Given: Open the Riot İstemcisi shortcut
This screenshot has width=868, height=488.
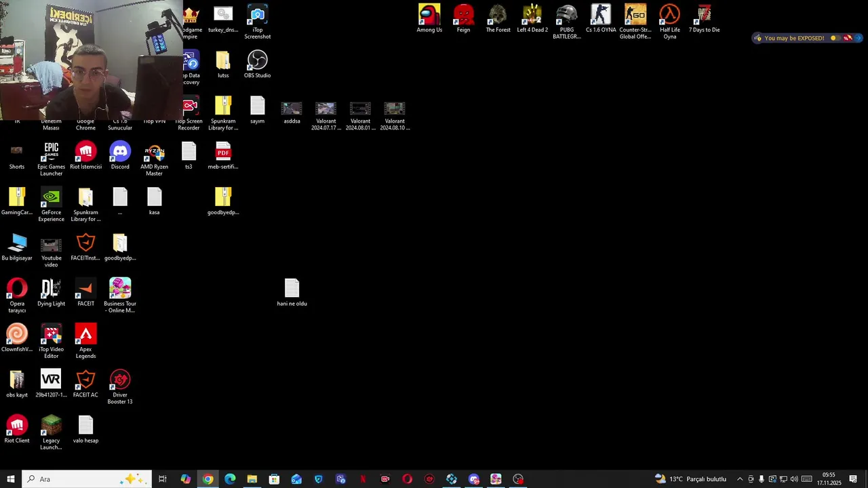Looking at the screenshot, I should [85, 155].
